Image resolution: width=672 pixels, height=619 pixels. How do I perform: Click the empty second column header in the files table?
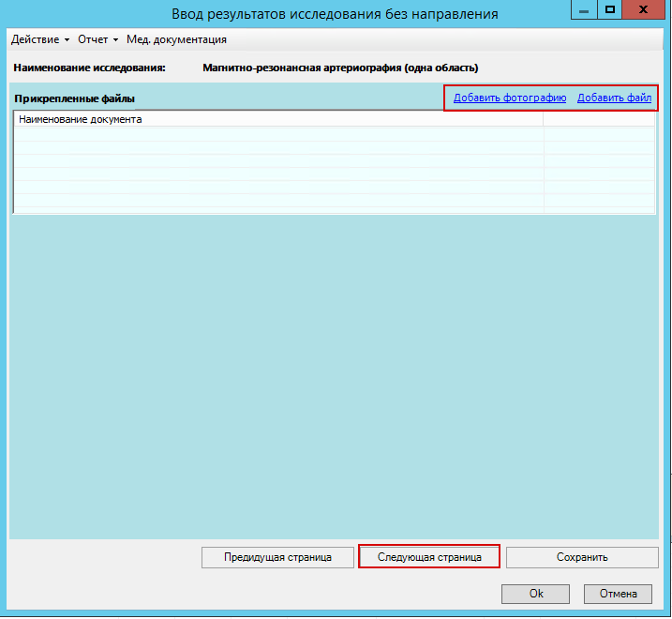pyautogui.click(x=598, y=119)
